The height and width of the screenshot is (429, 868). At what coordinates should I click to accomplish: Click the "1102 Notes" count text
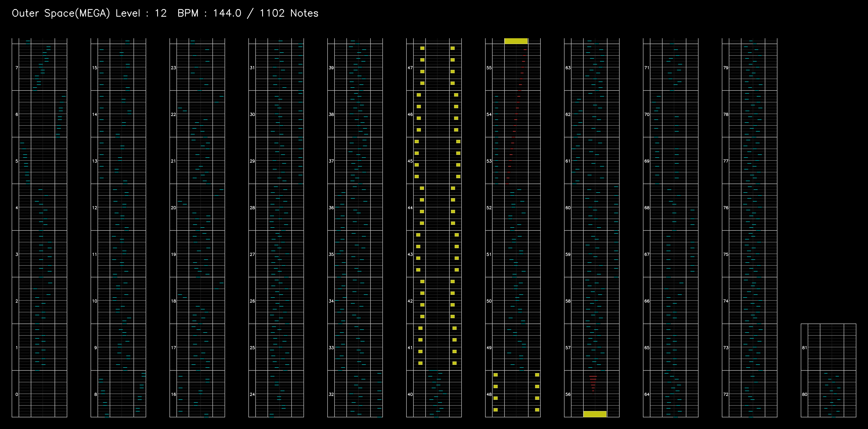click(289, 13)
